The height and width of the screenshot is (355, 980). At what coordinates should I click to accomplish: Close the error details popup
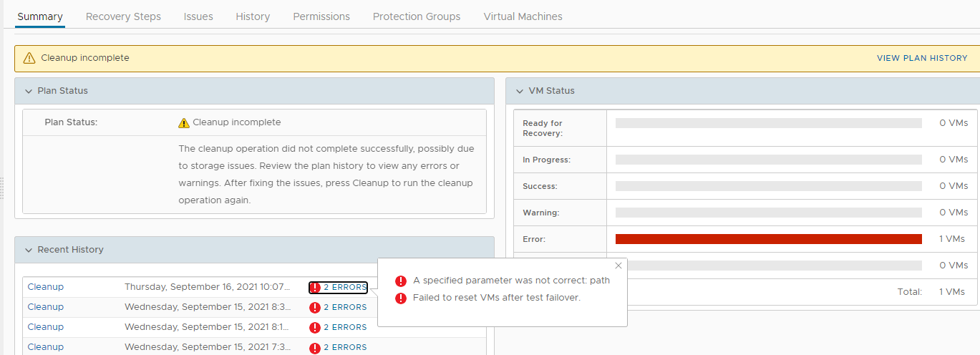pyautogui.click(x=618, y=266)
